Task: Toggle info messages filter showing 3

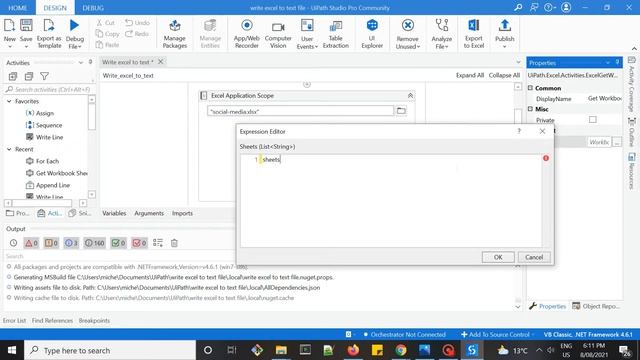Action: [71, 243]
